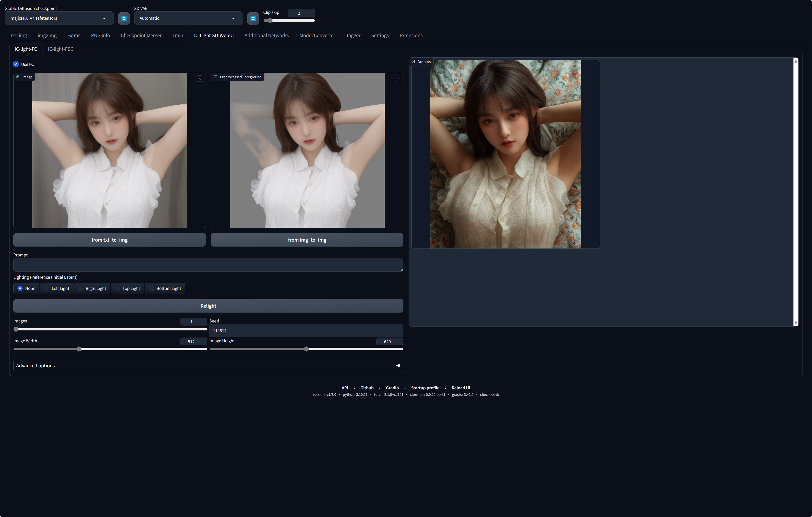Download the Preprocessed Foreground image
This screenshot has height=517, width=812.
click(x=398, y=78)
